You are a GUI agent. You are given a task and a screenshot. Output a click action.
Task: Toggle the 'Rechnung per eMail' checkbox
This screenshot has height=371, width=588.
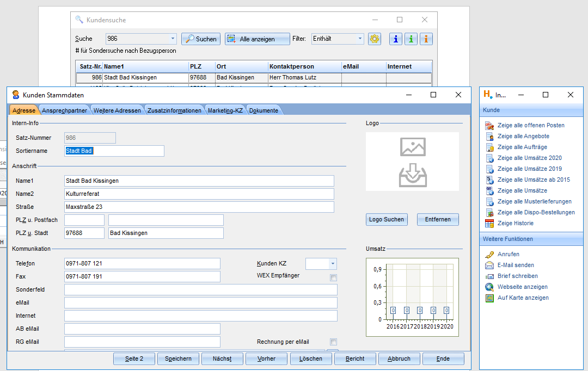tap(333, 342)
